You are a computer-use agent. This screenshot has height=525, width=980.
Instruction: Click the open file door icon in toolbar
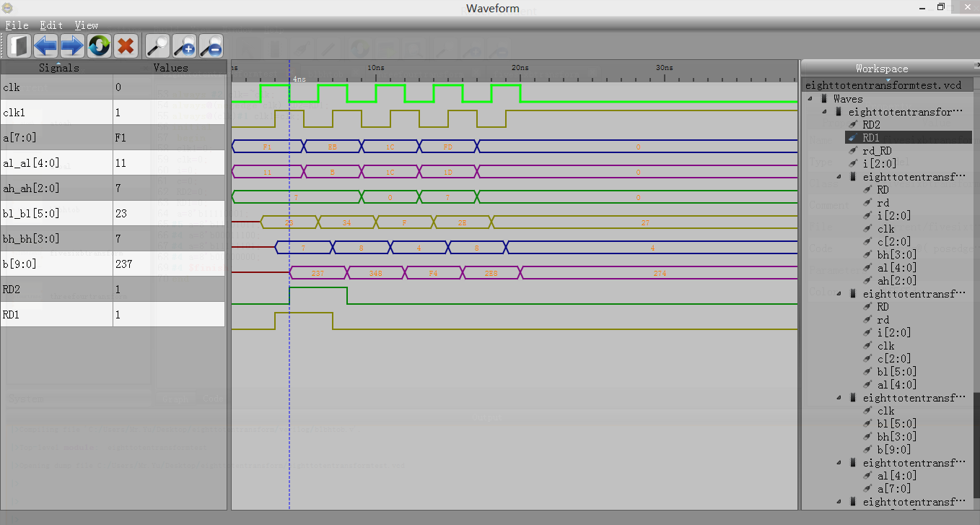[19, 46]
